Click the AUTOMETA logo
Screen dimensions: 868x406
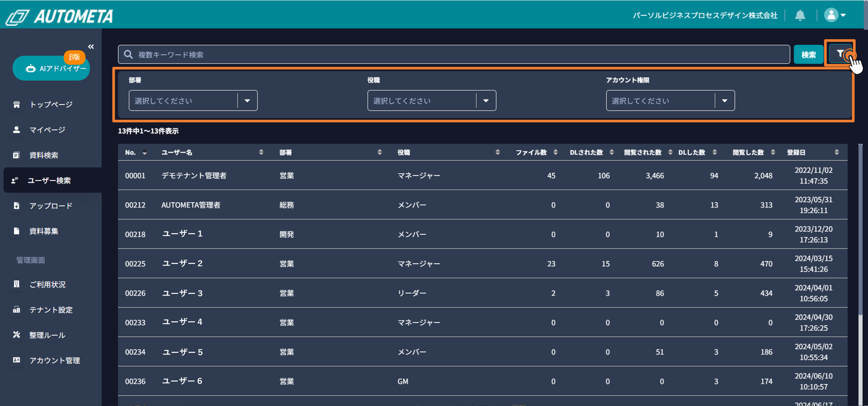point(60,16)
